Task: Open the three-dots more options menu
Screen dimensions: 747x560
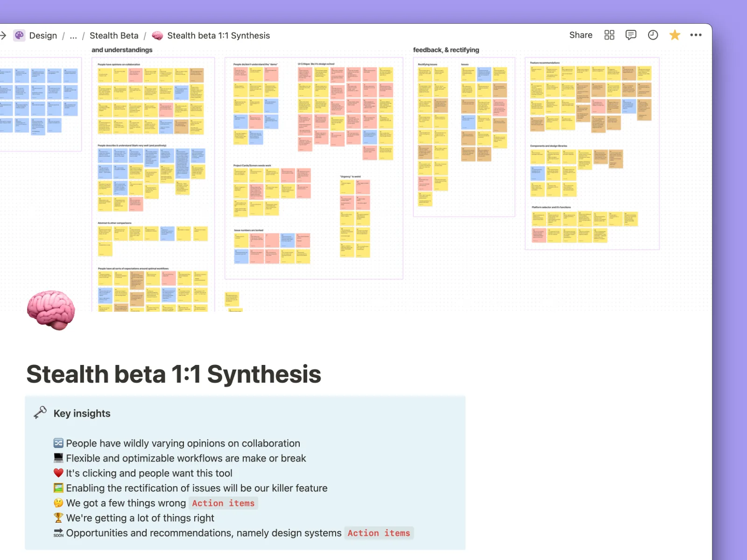Action: (696, 35)
